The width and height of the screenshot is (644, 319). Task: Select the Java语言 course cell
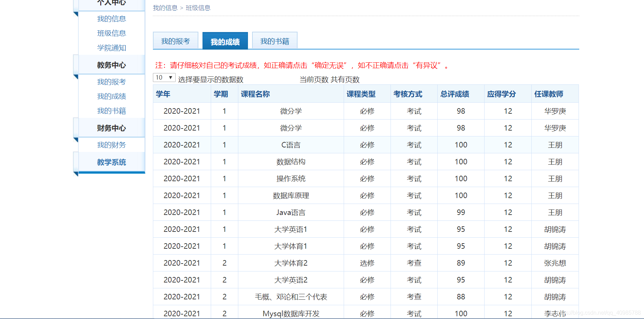291,212
